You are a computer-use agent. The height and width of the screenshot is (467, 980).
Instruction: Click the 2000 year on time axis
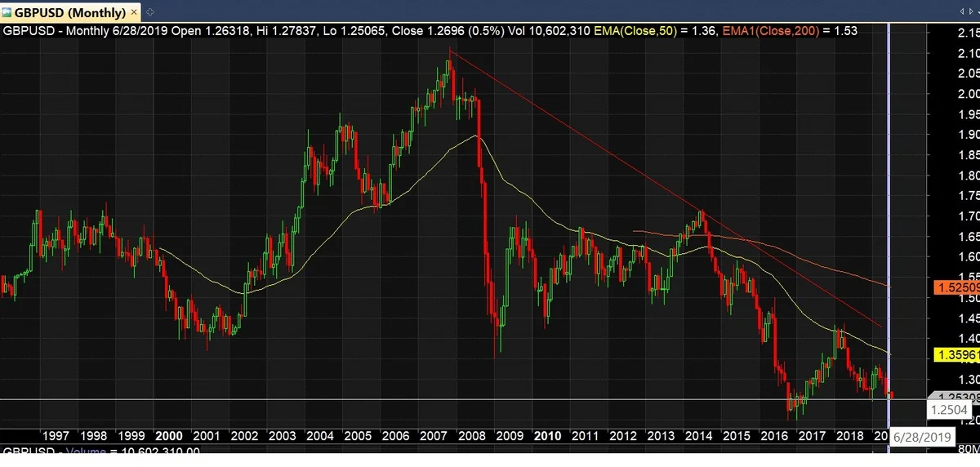pyautogui.click(x=169, y=435)
